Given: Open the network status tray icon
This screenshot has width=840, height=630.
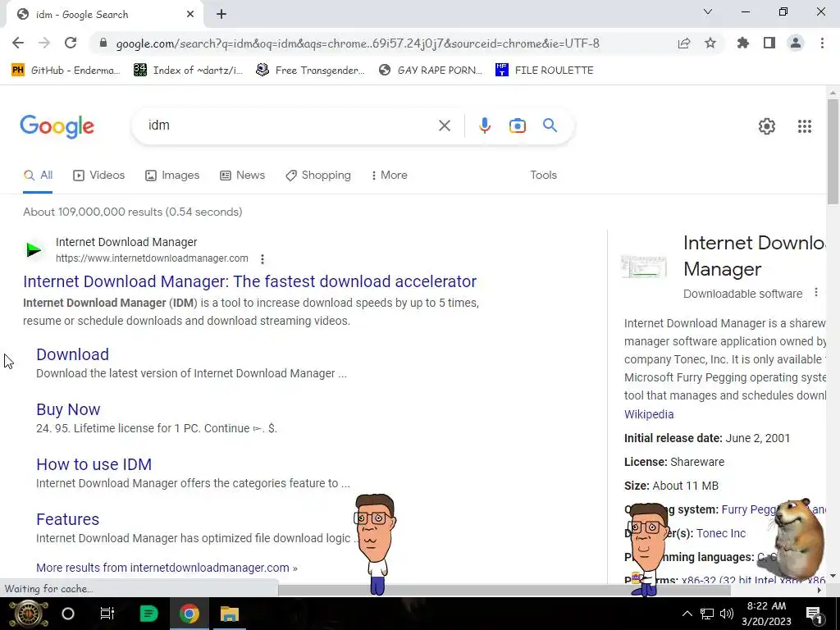Looking at the screenshot, I should (707, 614).
